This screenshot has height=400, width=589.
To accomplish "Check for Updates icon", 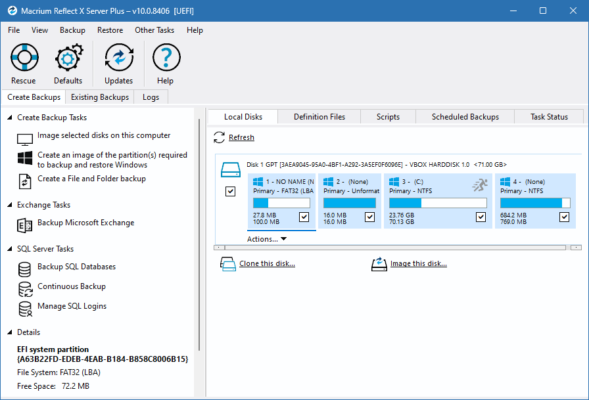I will 119,57.
